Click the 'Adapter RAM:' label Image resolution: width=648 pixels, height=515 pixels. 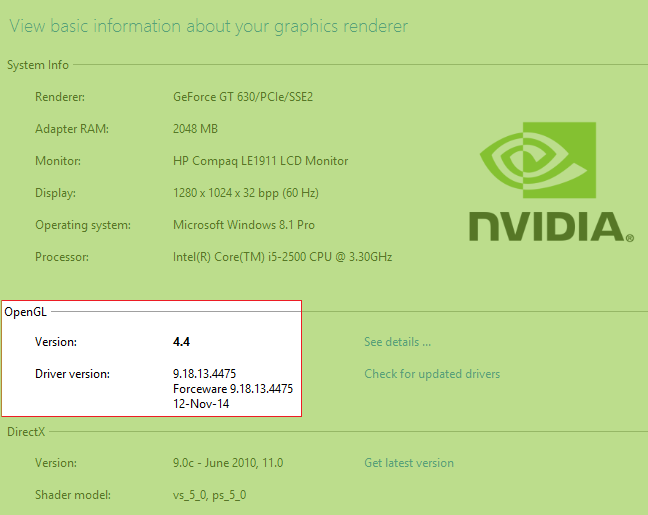coord(72,129)
